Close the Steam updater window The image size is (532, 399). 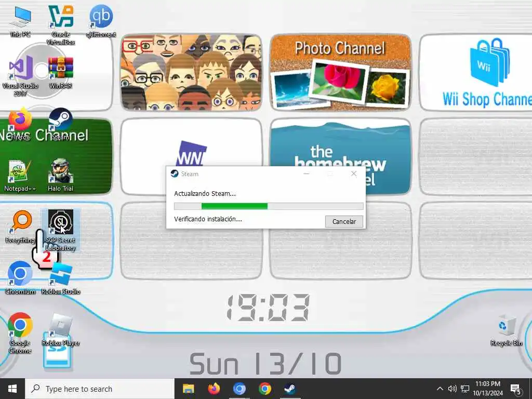tap(354, 174)
